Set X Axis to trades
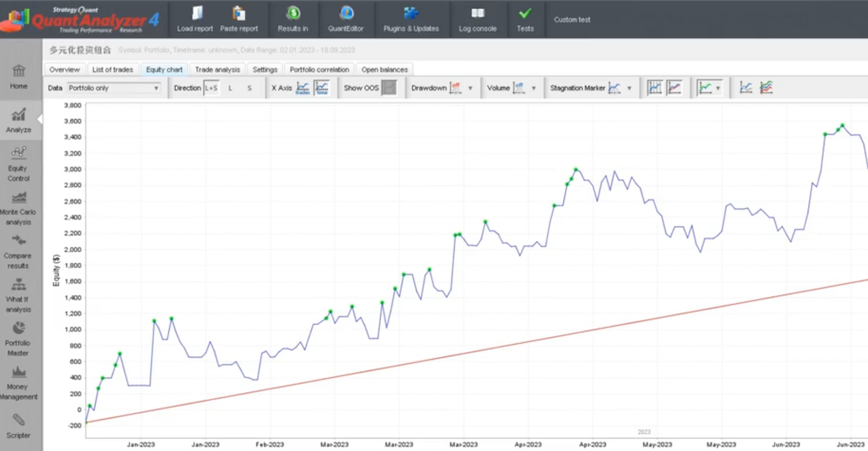 pos(303,88)
